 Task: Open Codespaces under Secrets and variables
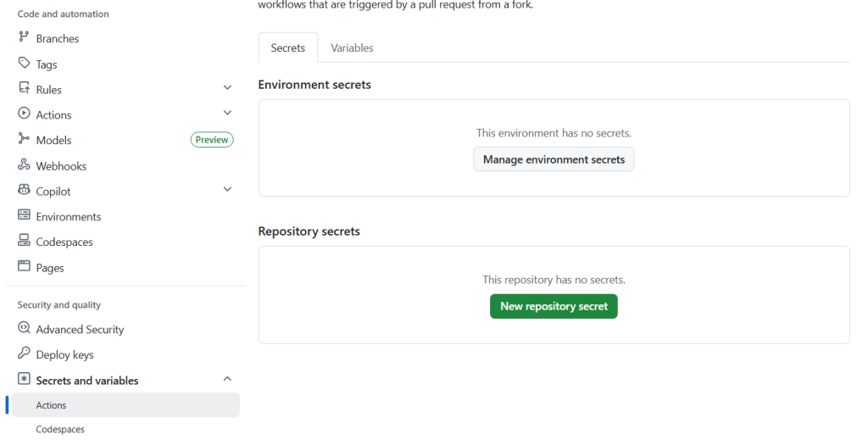pos(60,430)
